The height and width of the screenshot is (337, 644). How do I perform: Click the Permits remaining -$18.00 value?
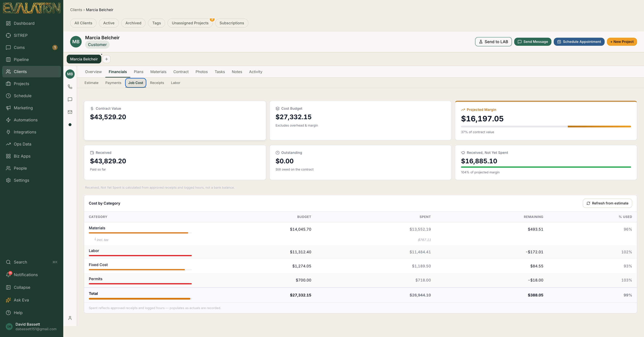pos(536,280)
